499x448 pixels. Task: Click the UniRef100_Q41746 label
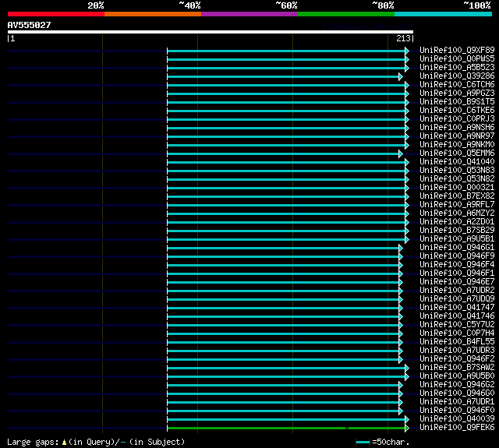457,316
